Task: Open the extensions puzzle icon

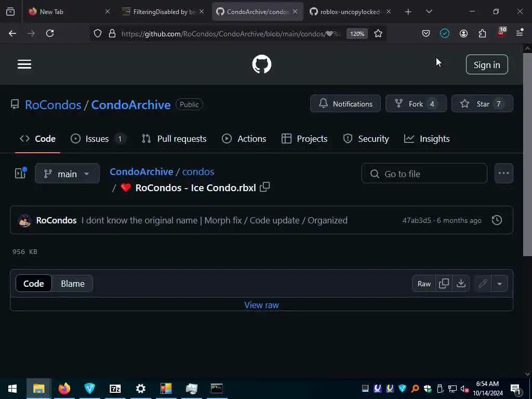Action: (482, 33)
